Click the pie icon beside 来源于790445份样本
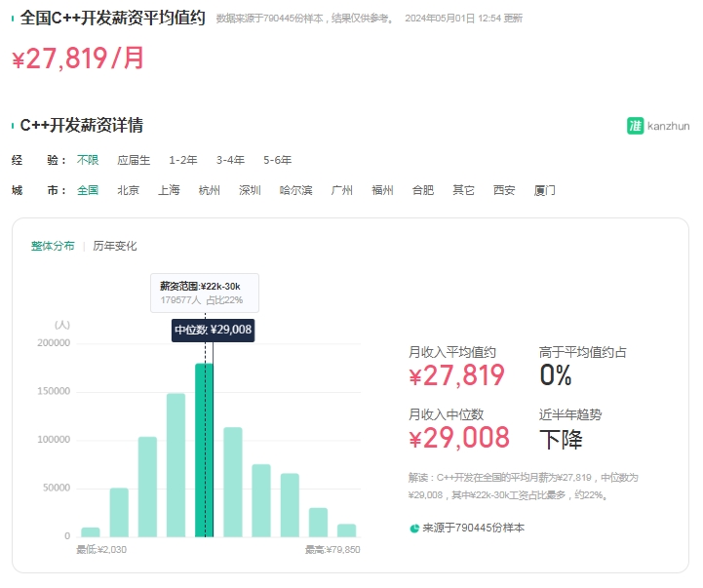 [414, 528]
